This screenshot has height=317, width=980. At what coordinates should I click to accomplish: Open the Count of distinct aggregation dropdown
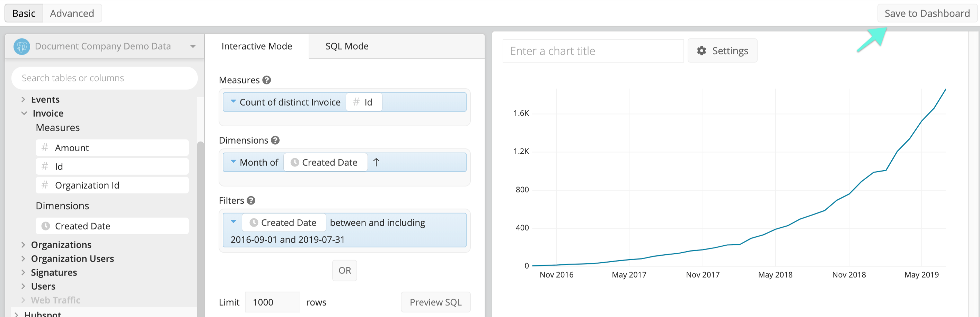(233, 101)
